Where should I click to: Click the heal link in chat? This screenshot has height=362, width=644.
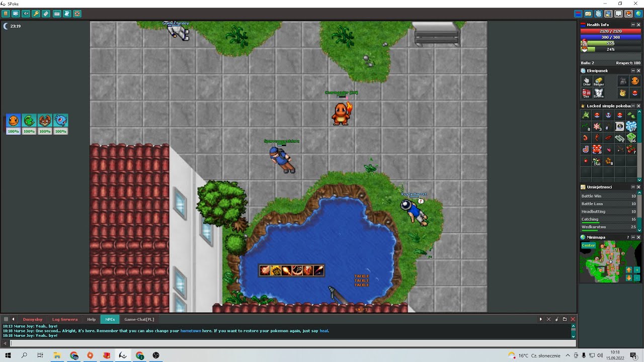[324, 331]
